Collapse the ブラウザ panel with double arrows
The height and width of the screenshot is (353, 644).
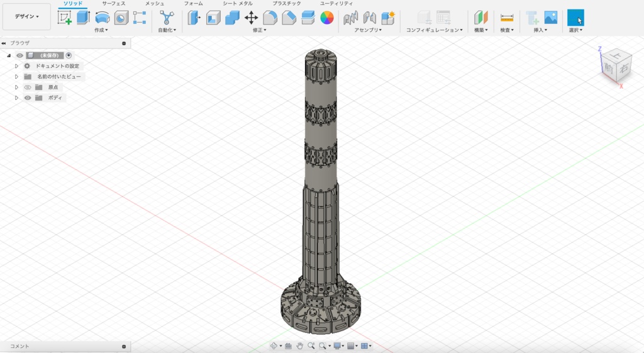pos(4,43)
